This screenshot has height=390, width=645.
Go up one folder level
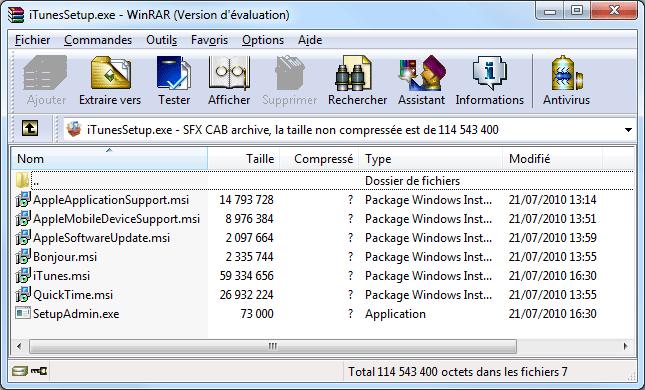click(x=30, y=128)
